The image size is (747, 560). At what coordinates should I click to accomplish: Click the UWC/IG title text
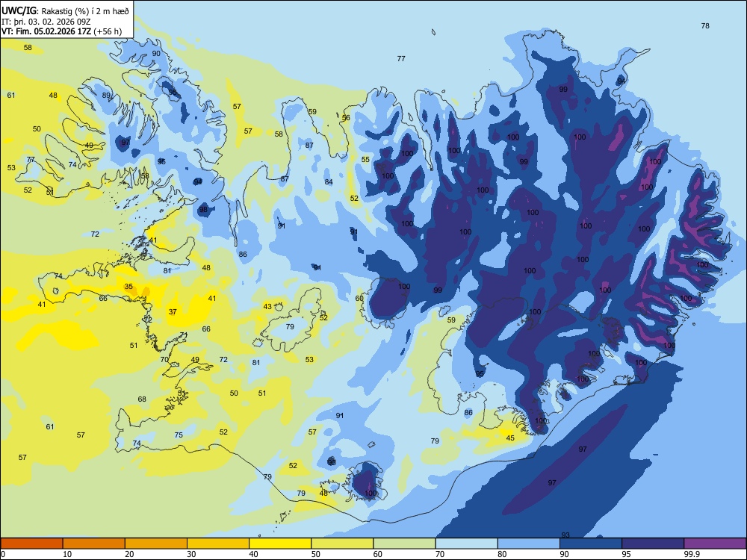19,11
